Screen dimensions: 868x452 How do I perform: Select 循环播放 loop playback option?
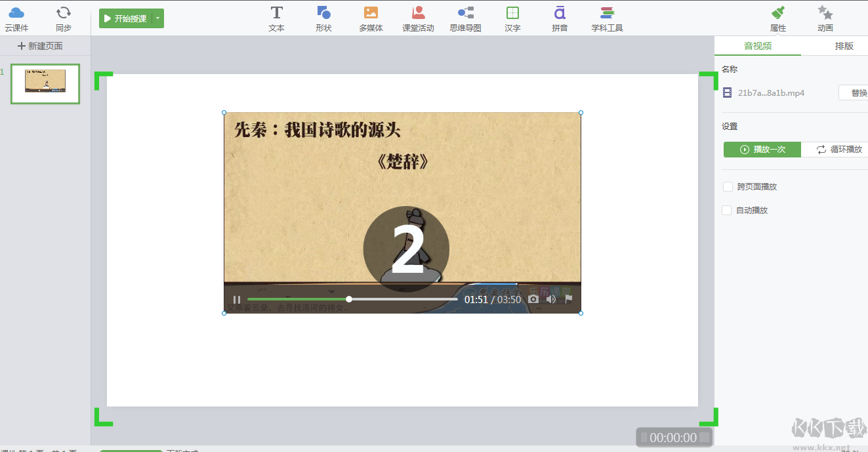pos(838,150)
